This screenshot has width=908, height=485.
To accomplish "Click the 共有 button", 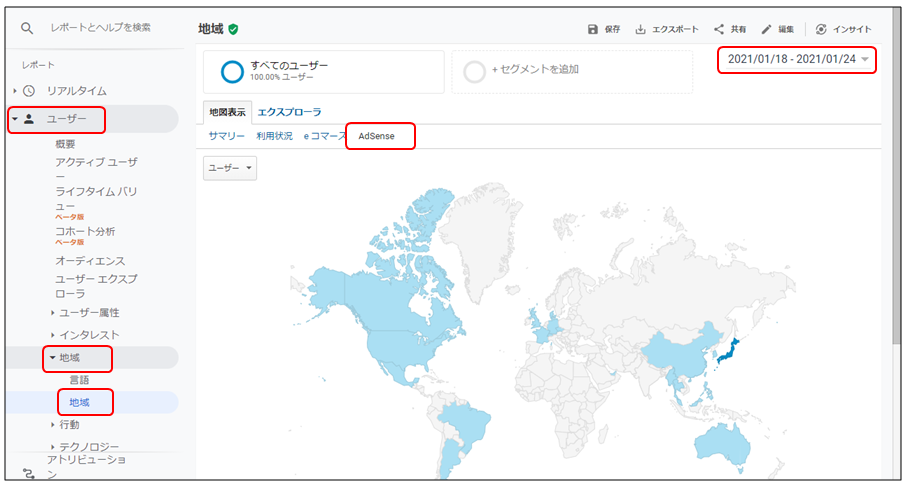I will point(730,30).
